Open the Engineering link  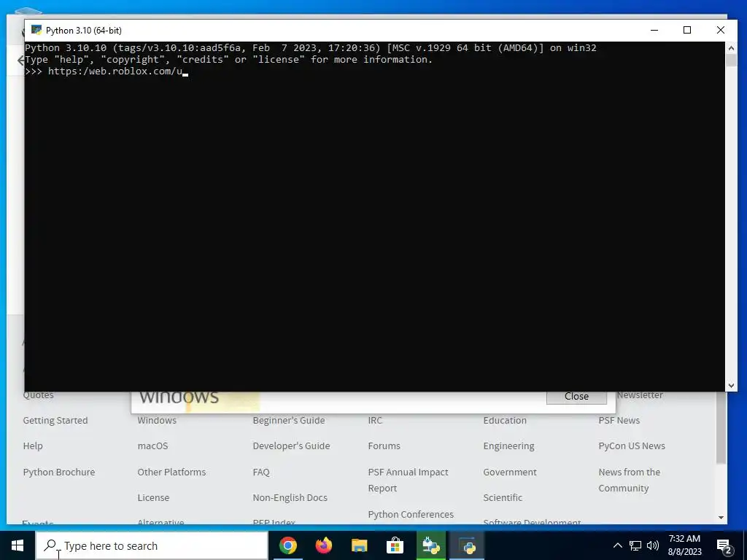pyautogui.click(x=508, y=446)
